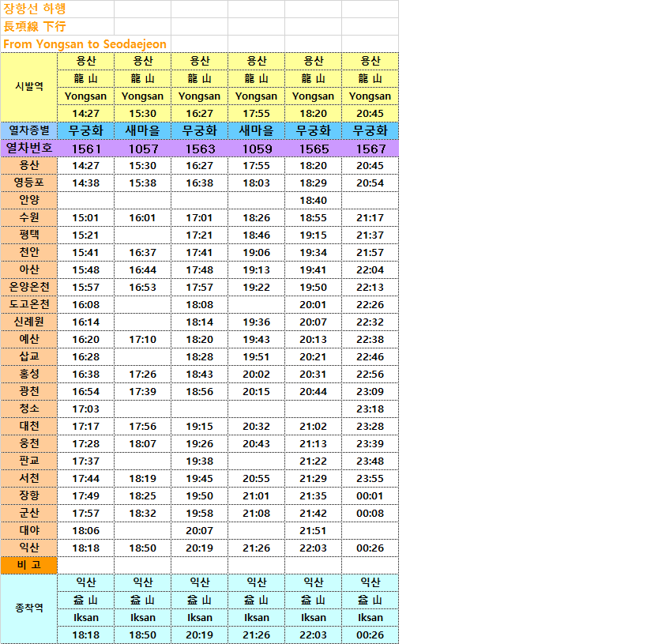This screenshot has height=644, width=647.
Task: Select the '평택' station row label
Action: point(29,235)
